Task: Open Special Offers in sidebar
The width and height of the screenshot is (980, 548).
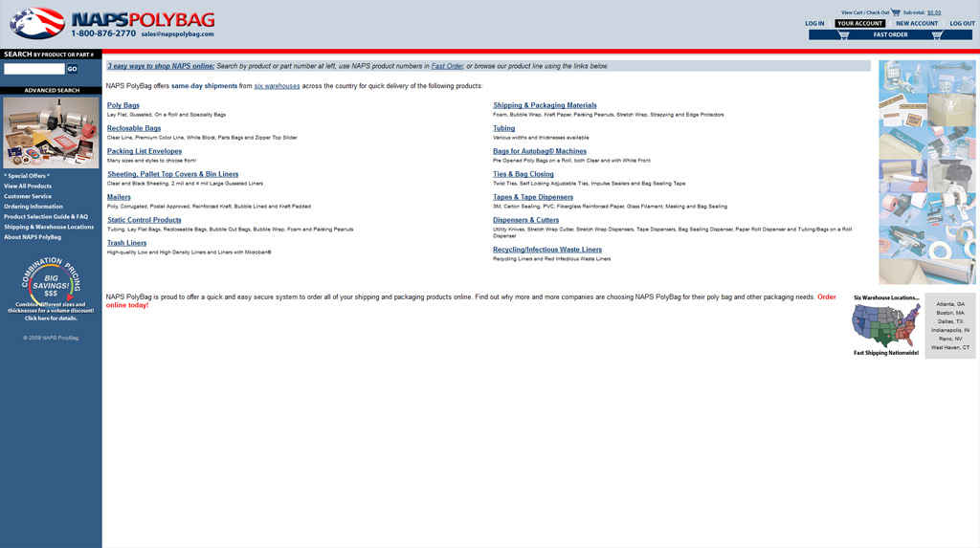Action: click(x=27, y=176)
